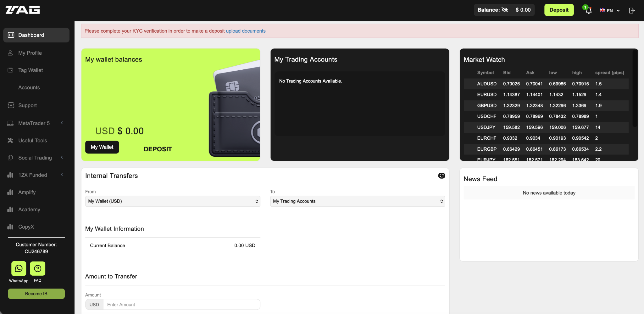Screen dimensions: 644x314
Task: Click the logout icon in the header
Action: point(632,11)
